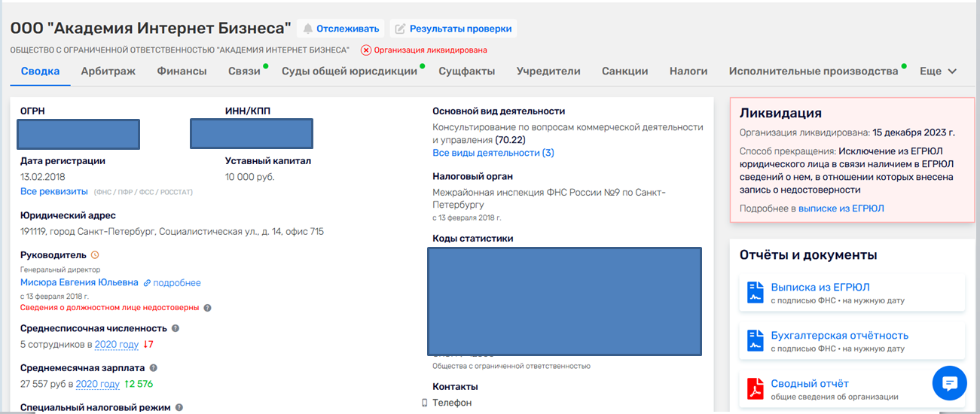Open the Бухгалтерская отчётность report card
This screenshot has width=980, height=414.
coord(852,341)
